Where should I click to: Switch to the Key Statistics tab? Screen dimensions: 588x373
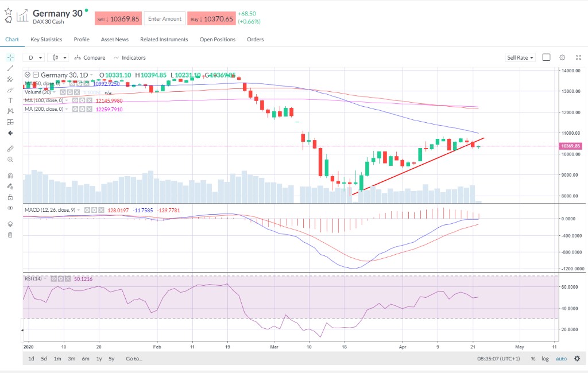(47, 40)
